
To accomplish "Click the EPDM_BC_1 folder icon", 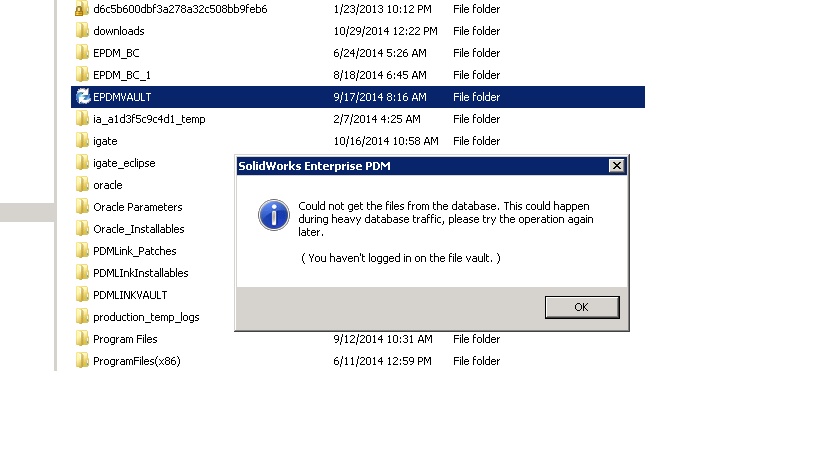I will [x=82, y=75].
